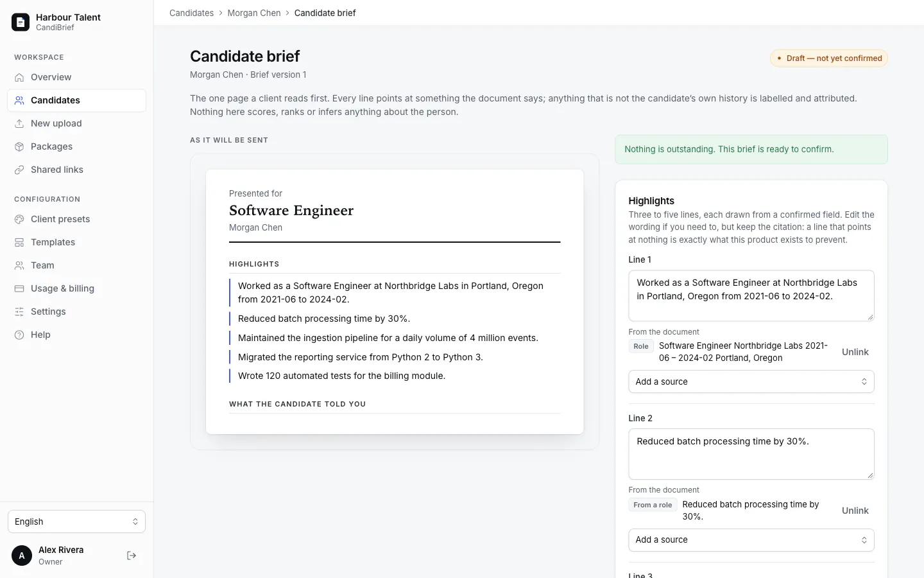Edit the Line 1 highlight text box
Image resolution: width=924 pixels, height=578 pixels.
click(751, 295)
